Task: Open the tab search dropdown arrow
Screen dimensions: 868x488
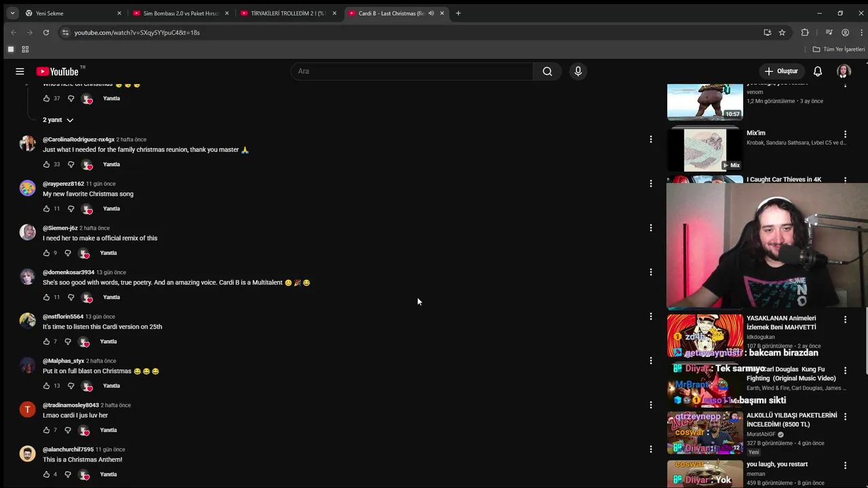Action: click(12, 13)
